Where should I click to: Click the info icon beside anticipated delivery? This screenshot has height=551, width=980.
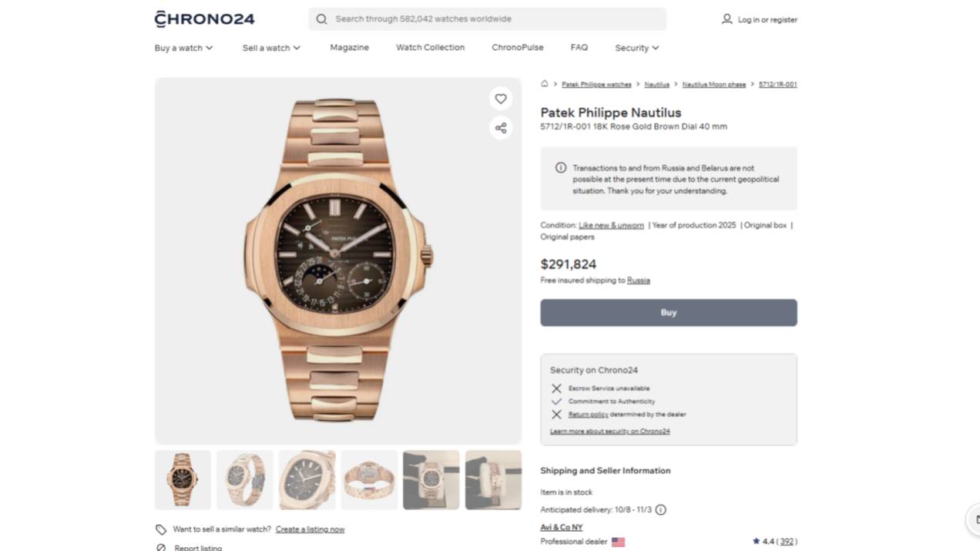coord(660,509)
